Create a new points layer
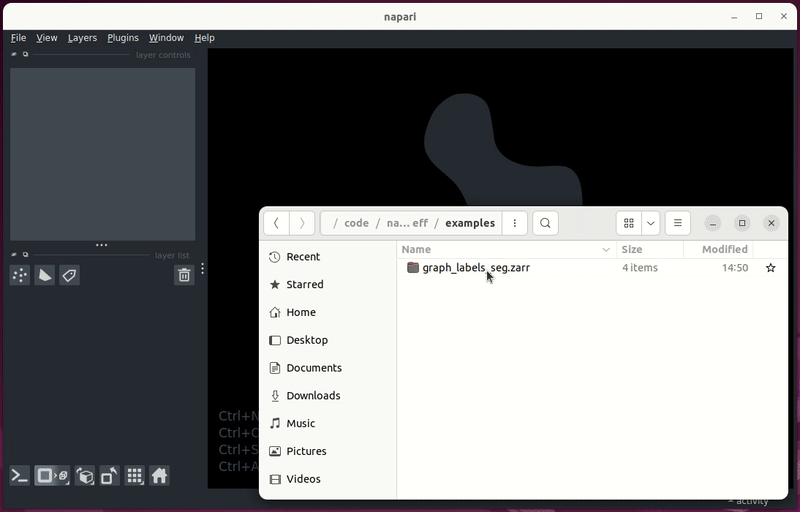Viewport: 800px width, 512px height. (20, 275)
